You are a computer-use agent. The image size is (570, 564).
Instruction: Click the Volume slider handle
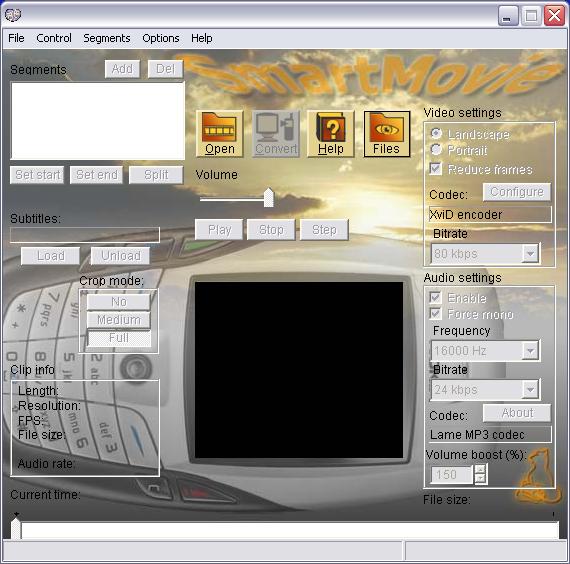[x=269, y=197]
